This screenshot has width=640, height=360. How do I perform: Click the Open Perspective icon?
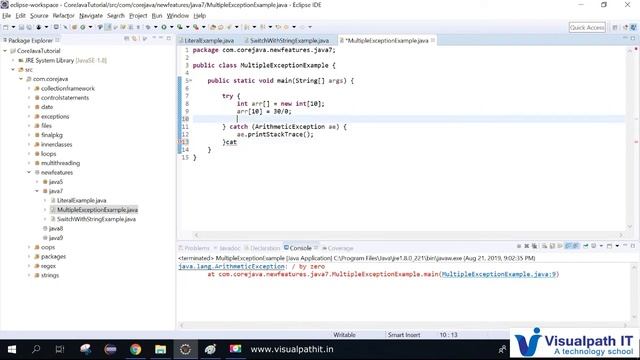pos(615,27)
